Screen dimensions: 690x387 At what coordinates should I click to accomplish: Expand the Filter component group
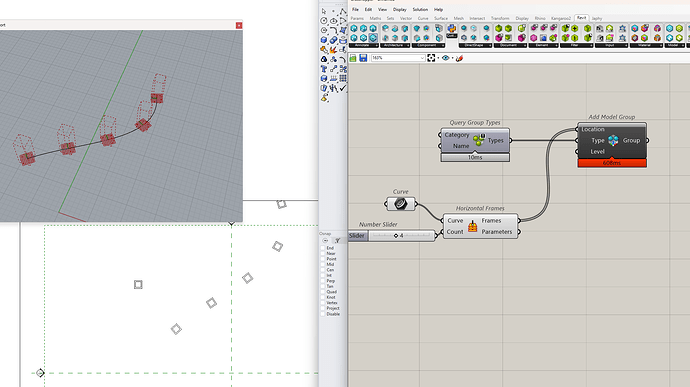tap(576, 45)
